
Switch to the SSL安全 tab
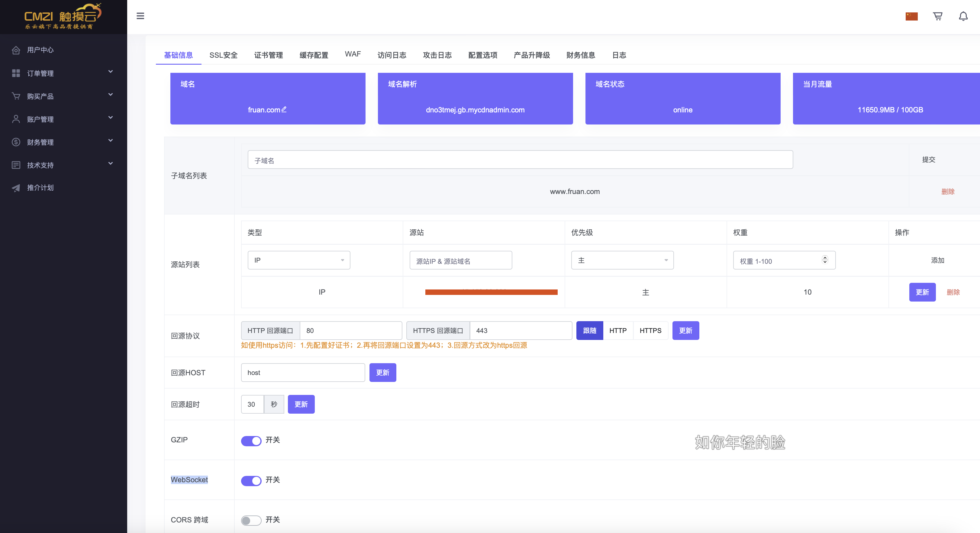tap(223, 55)
